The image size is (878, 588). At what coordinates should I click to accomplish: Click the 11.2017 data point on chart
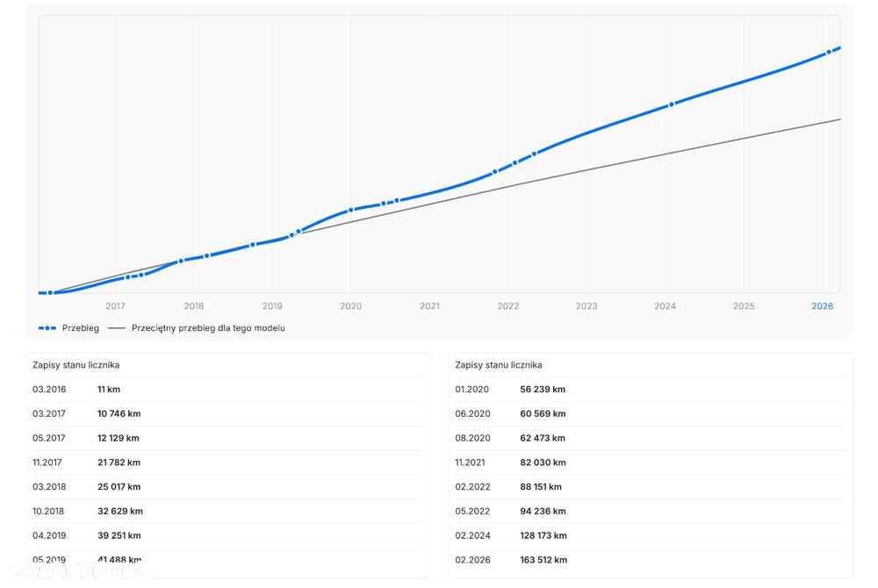(181, 261)
